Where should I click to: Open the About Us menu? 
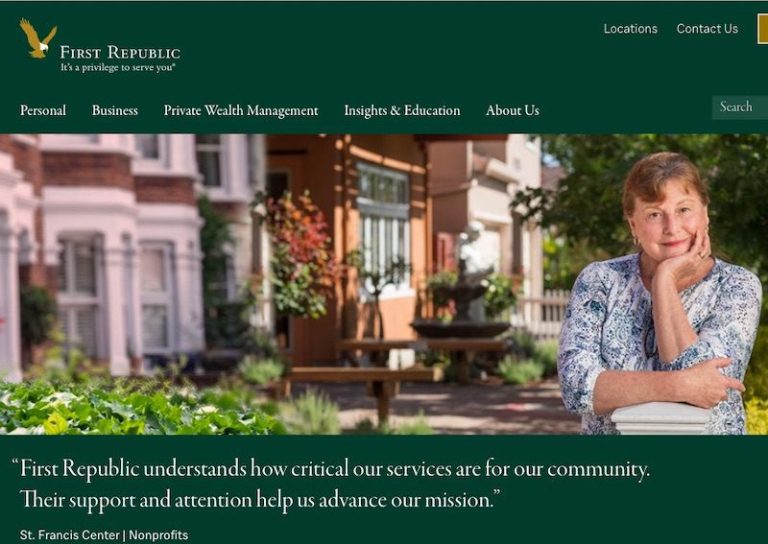pyautogui.click(x=513, y=111)
